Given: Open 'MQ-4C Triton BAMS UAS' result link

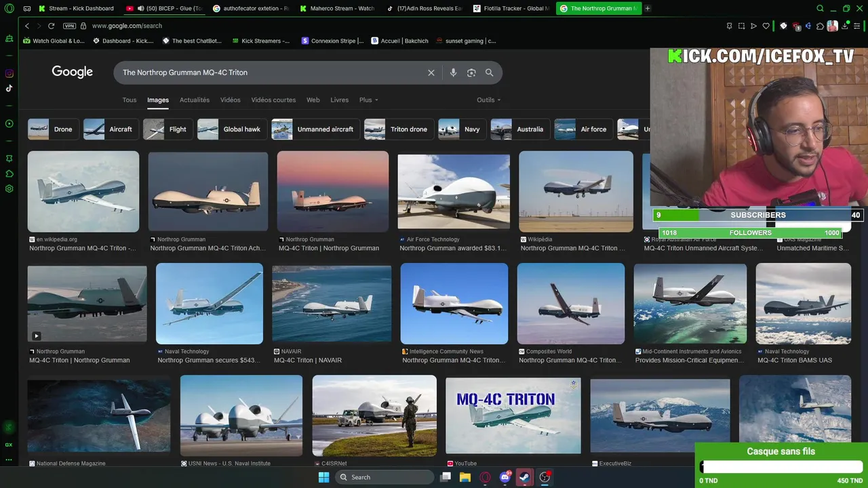Looking at the screenshot, I should click(x=794, y=361).
